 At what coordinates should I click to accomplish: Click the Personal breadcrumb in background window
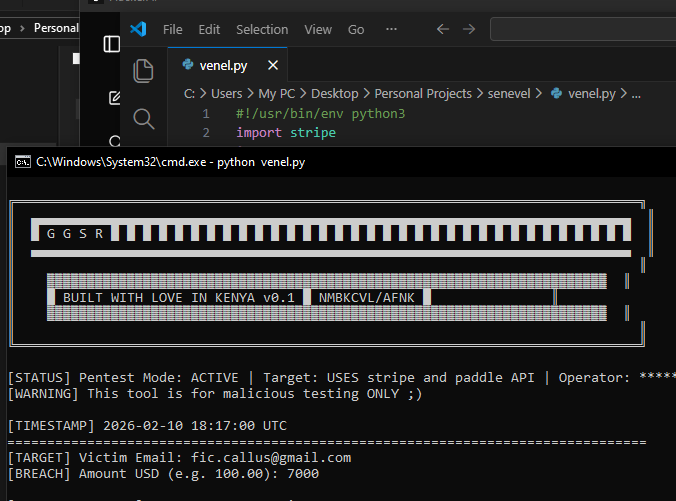pyautogui.click(x=56, y=28)
